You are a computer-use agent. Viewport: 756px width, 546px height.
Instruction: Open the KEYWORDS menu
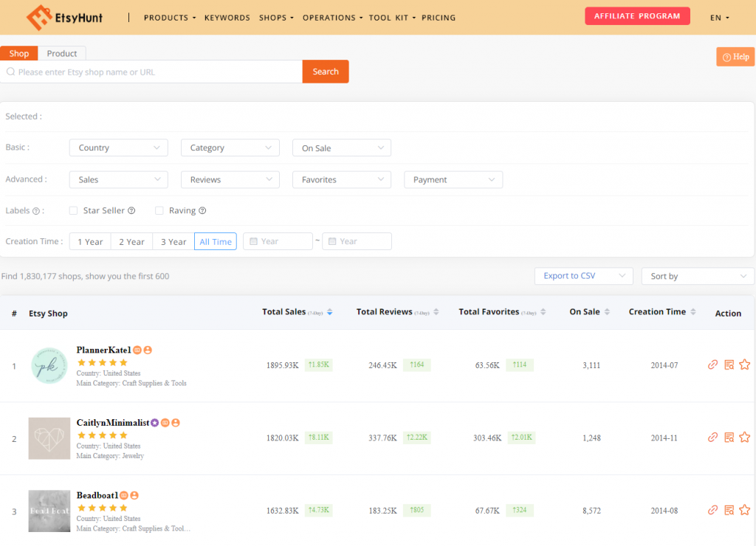click(227, 17)
